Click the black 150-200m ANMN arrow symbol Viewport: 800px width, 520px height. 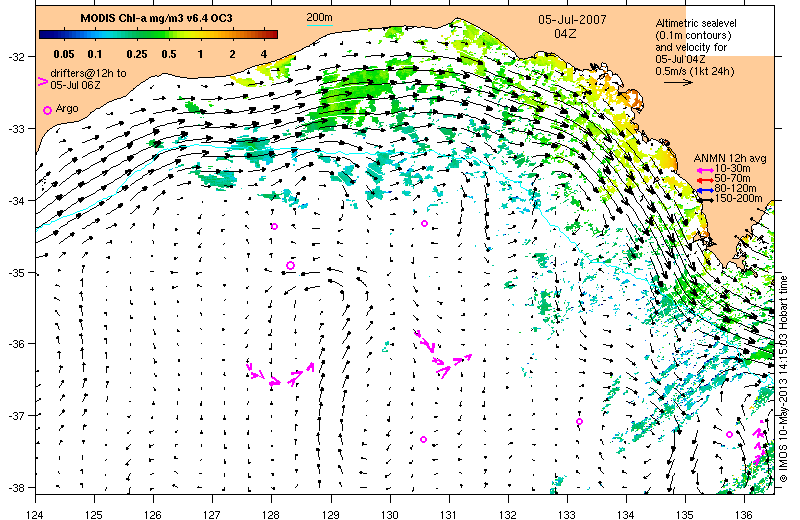tap(706, 200)
